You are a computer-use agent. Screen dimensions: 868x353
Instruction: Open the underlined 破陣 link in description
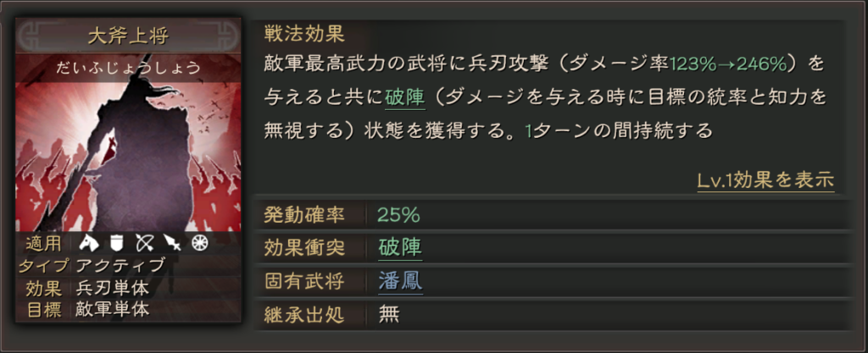[404, 97]
